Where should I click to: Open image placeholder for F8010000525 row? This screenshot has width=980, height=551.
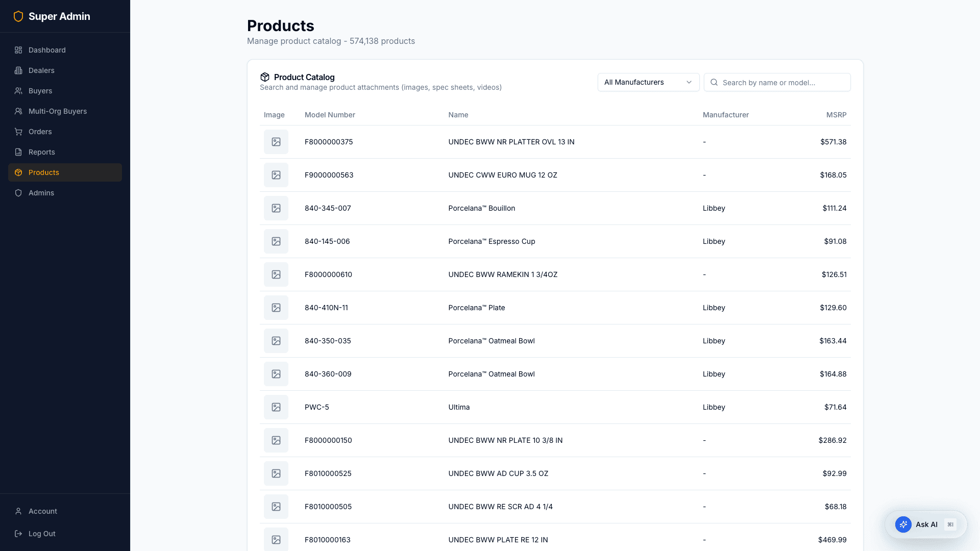tap(276, 473)
